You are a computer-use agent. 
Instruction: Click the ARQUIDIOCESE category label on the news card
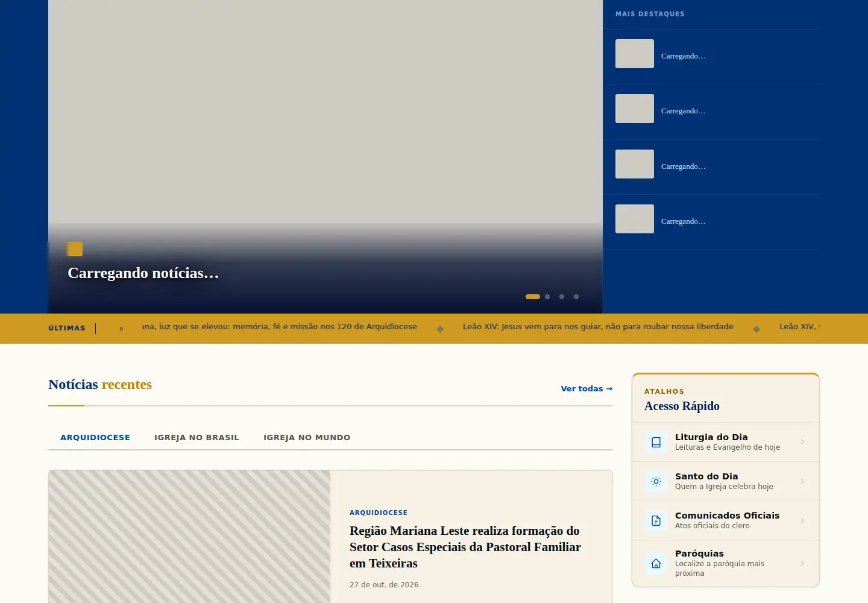[x=379, y=513]
